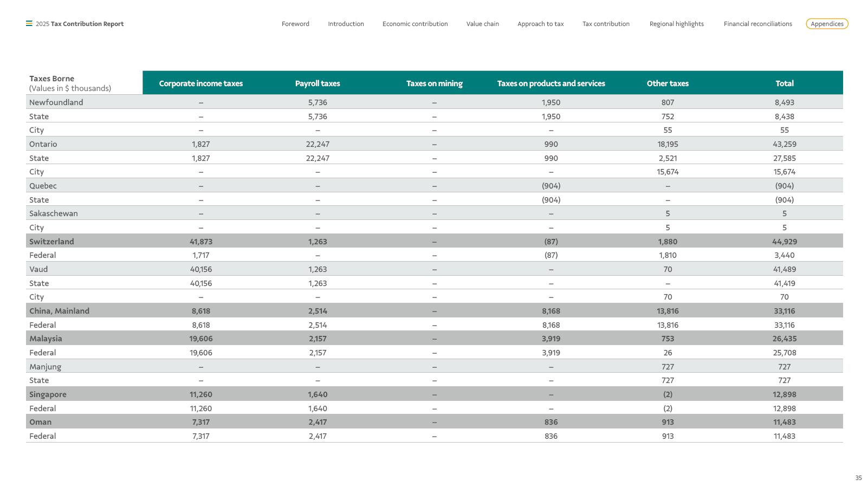Go to Financial reconciliations
The image size is (868, 487).
point(757,24)
